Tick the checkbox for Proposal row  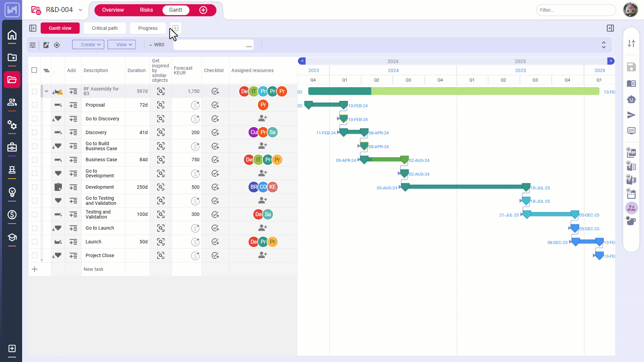[35, 105]
